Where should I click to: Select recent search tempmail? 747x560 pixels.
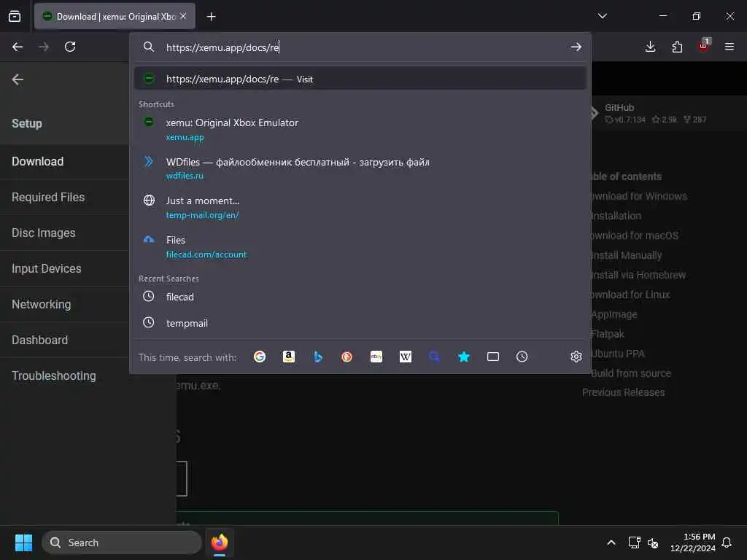click(x=360, y=323)
